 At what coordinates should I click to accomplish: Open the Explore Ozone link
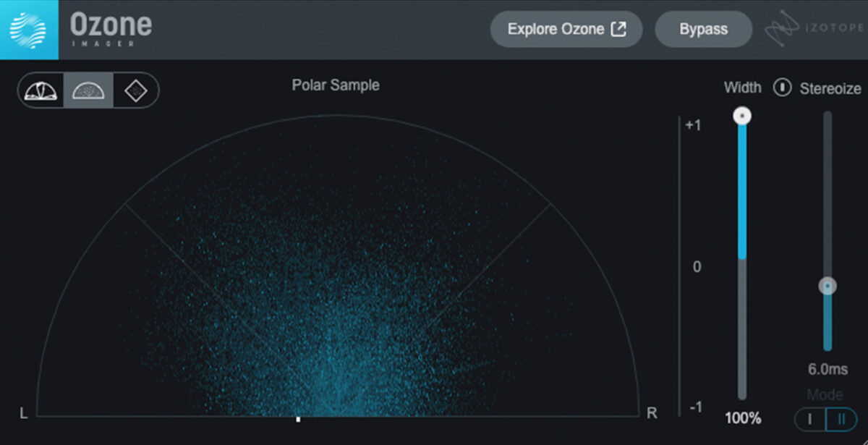click(566, 30)
